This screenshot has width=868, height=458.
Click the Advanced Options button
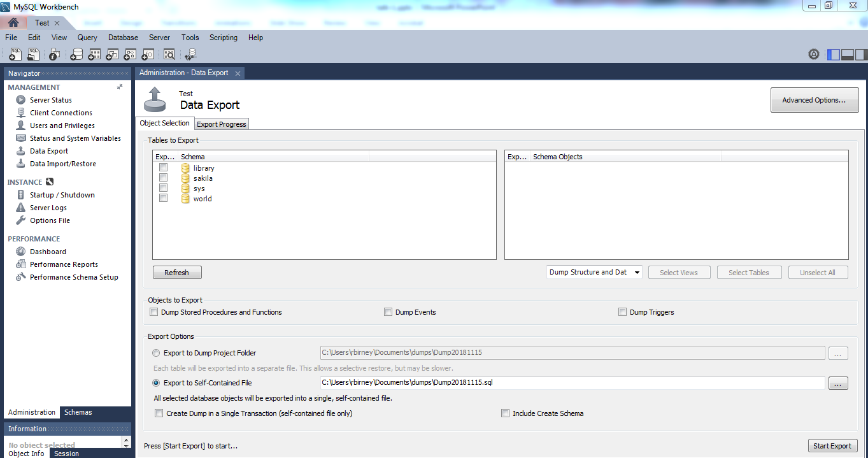click(815, 100)
